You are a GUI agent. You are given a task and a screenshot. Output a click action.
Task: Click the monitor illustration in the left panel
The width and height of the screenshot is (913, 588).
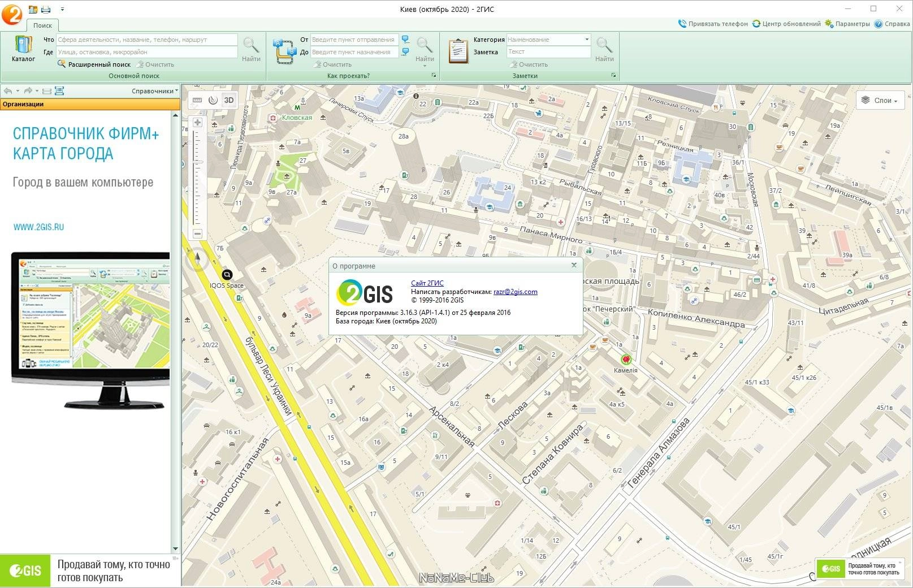[x=90, y=330]
